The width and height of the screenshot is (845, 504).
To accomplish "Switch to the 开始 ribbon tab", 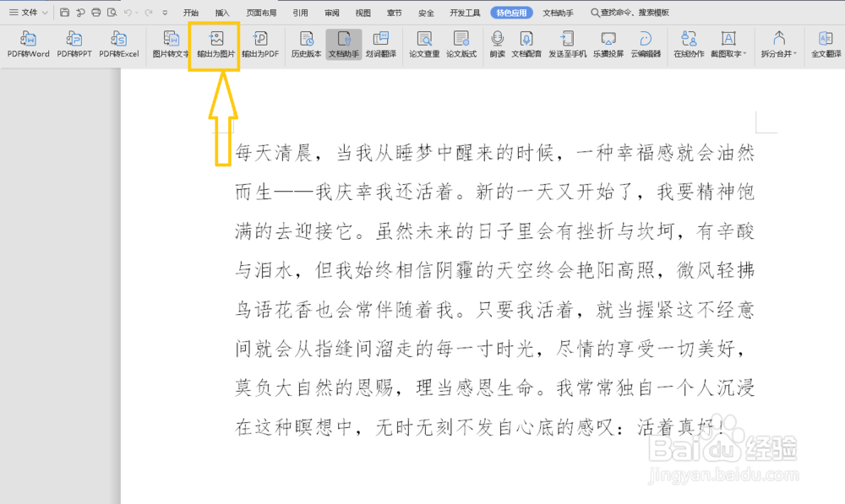I will 190,13.
